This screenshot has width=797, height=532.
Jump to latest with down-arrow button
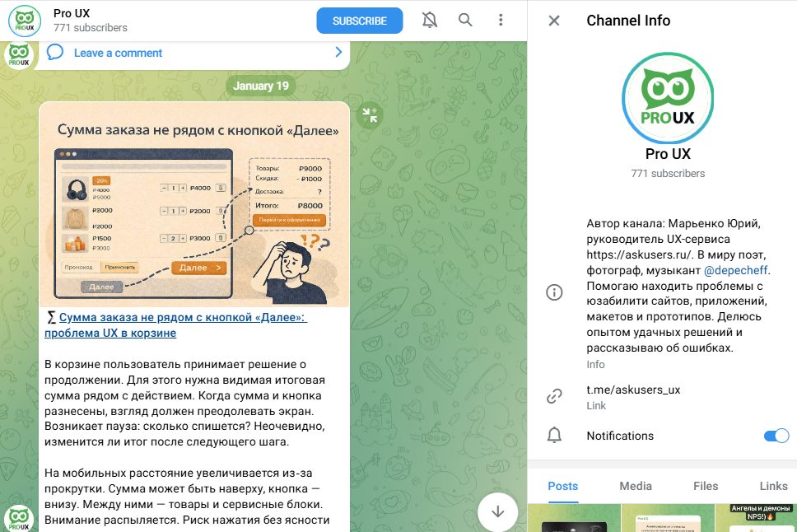(x=497, y=511)
